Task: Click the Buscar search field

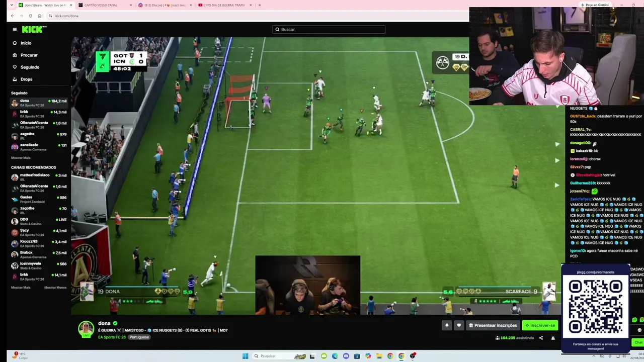Action: coord(329,30)
